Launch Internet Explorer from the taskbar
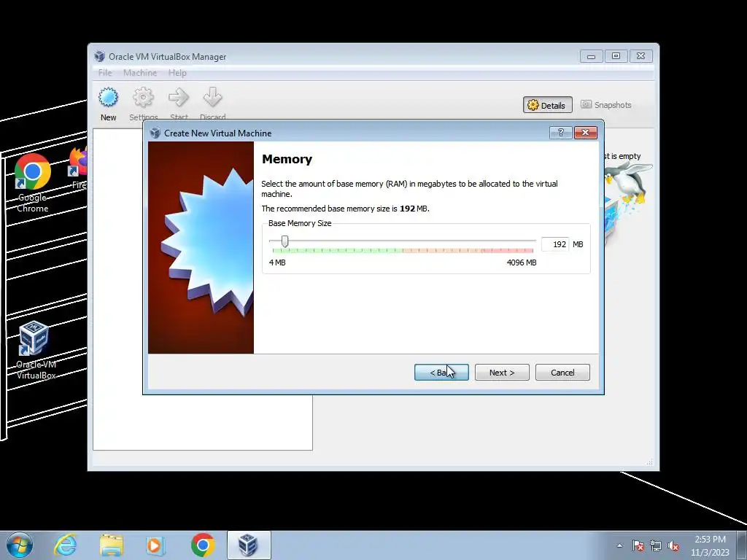 (65, 545)
